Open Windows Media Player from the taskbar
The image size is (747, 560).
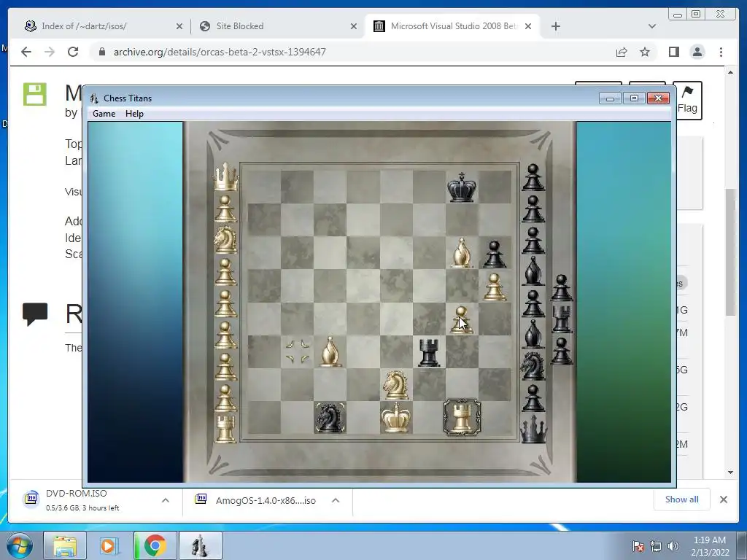(x=109, y=545)
